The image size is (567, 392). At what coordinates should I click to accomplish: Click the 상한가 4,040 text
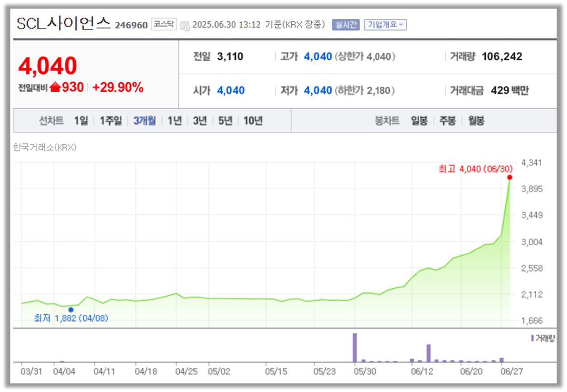click(x=365, y=56)
